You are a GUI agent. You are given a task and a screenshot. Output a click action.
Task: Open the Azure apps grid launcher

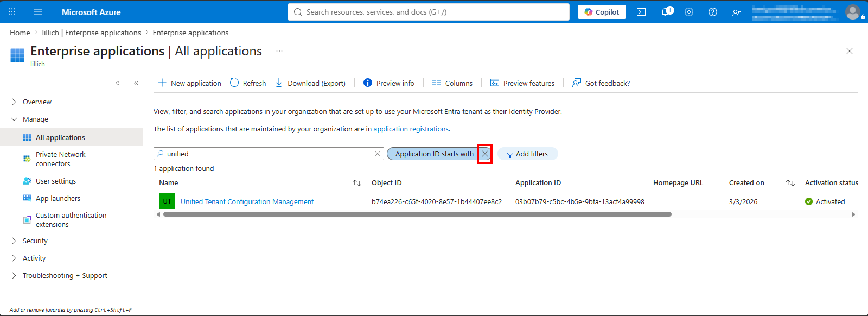coord(12,12)
